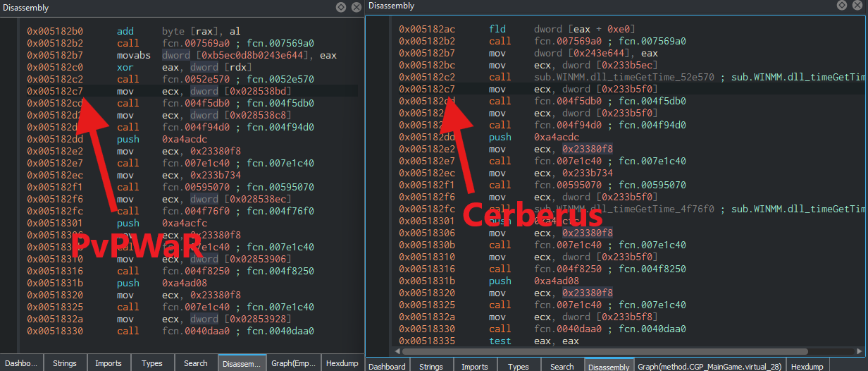Image resolution: width=868 pixels, height=371 pixels.
Task: Click the right panel horizontal scrollbar thumb
Action: pos(604,351)
